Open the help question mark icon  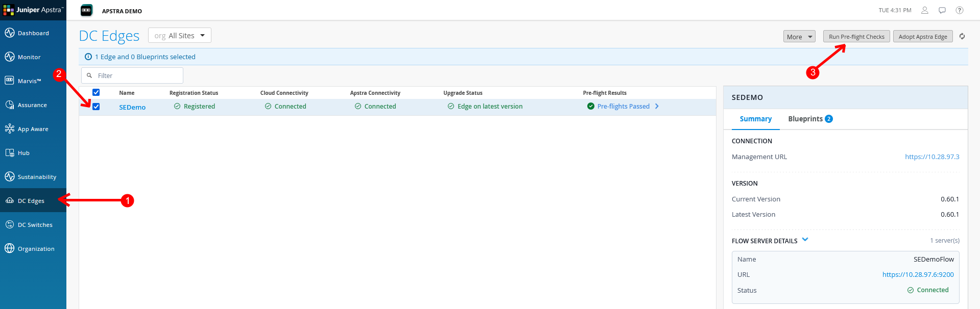960,10
